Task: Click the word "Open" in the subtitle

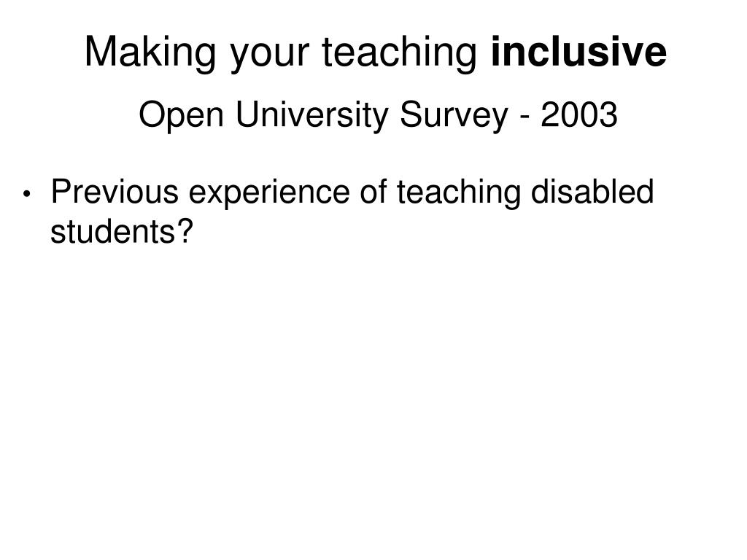Action: 181,116
